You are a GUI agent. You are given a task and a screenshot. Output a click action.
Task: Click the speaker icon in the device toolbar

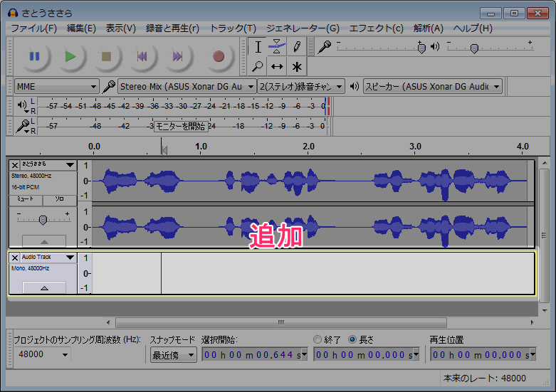(x=355, y=87)
